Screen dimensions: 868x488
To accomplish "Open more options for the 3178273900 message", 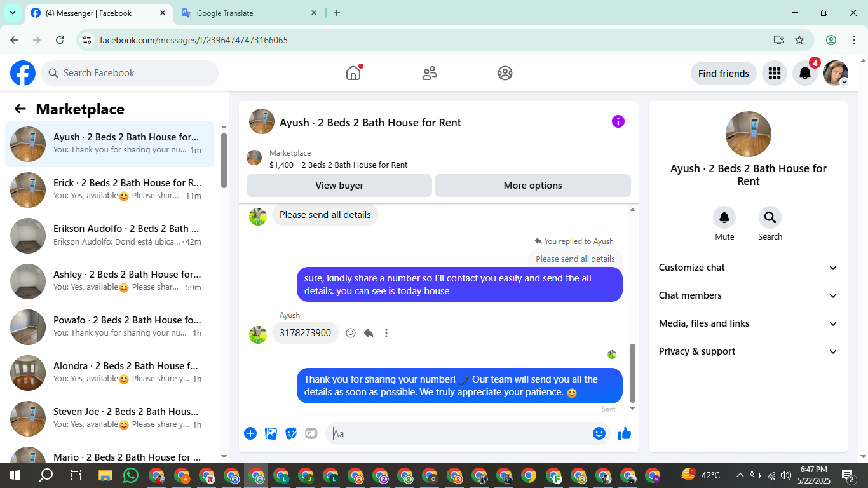I will point(386,333).
